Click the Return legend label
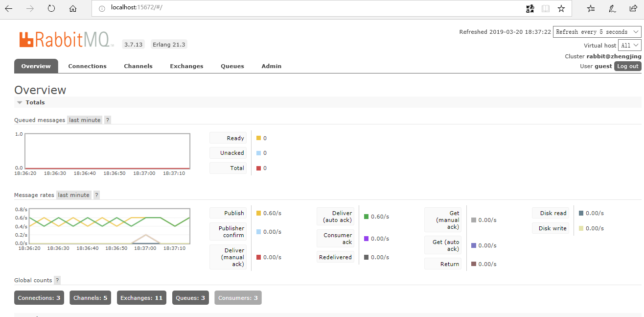Image resolution: width=644 pixels, height=317 pixels. point(443,264)
